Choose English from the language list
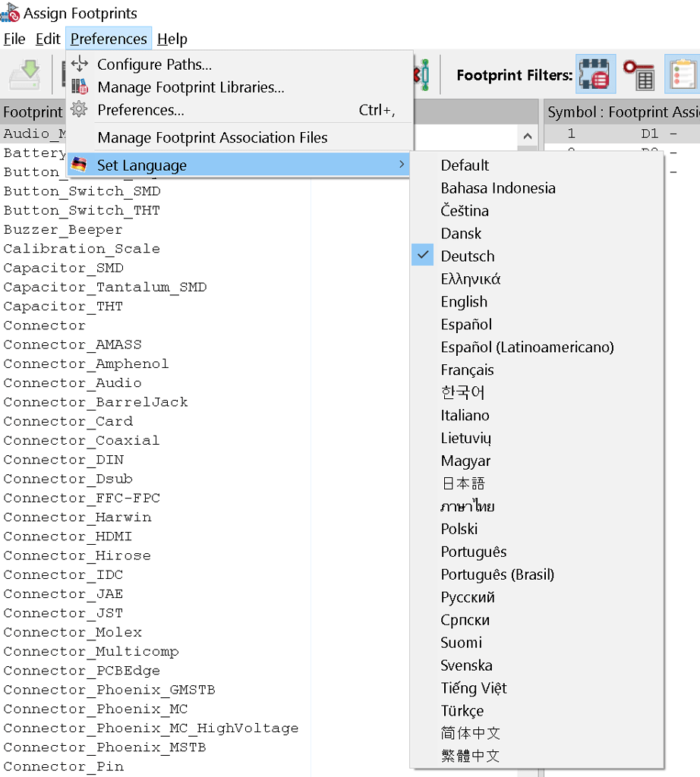 pos(464,301)
